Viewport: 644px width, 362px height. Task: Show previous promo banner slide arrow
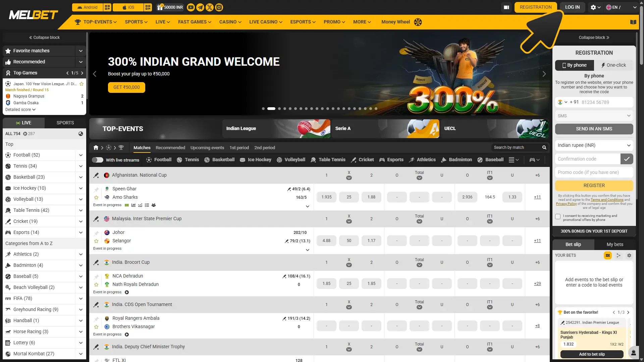[x=95, y=74]
